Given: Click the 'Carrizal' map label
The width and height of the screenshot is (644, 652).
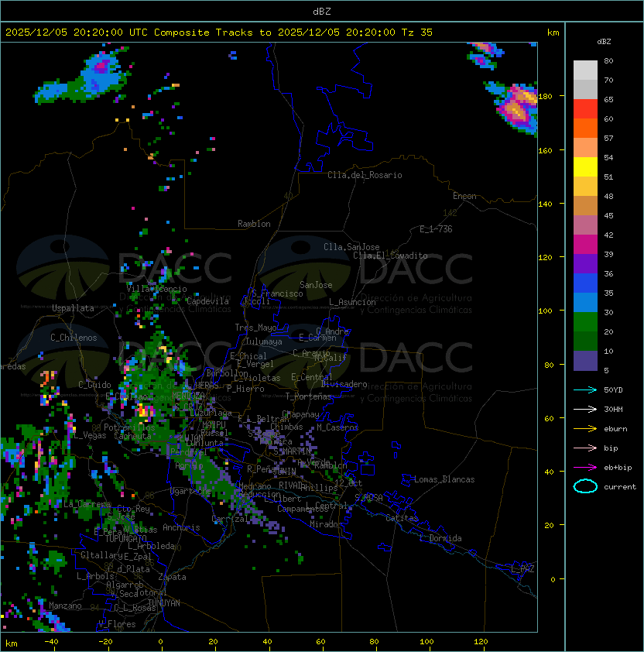Looking at the screenshot, I should tap(230, 519).
